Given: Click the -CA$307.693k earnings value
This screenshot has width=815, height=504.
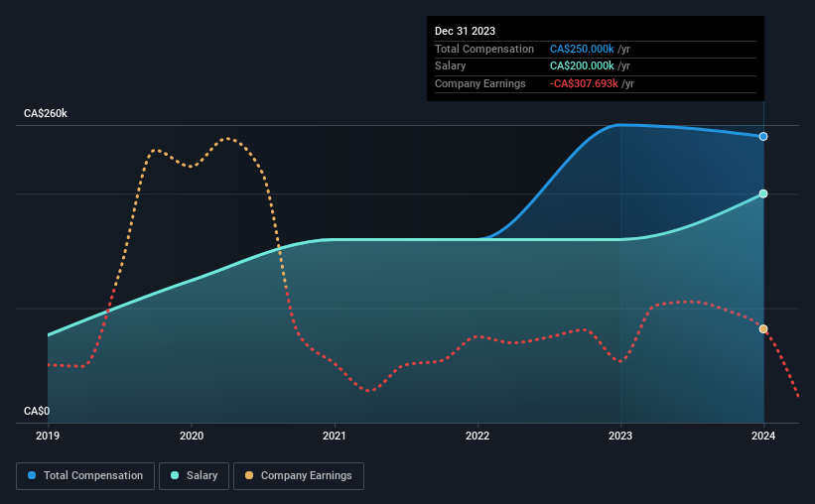Looking at the screenshot, I should pos(584,83).
